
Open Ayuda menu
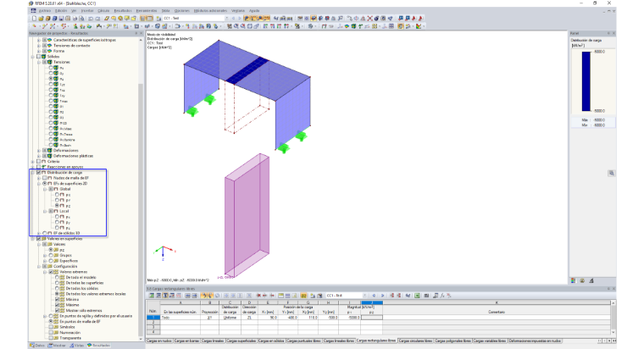254,11
